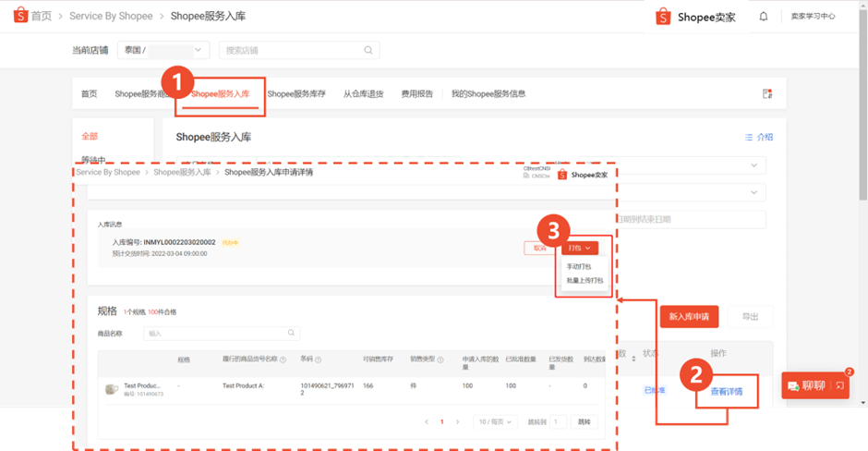Collapse the 聊聊 chat widget with its arrow icon

[x=839, y=385]
